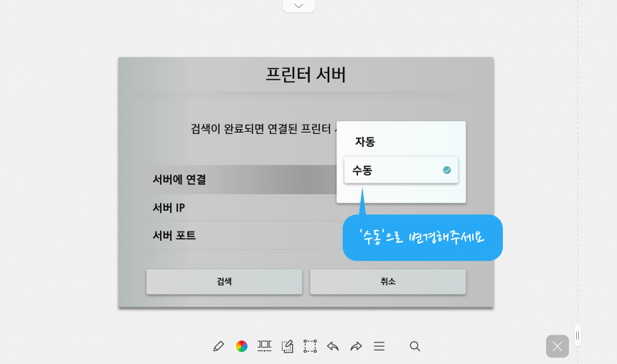Viewport: 617px width, 364px height.
Task: Click the 프린터 서버 title
Action: 306,75
